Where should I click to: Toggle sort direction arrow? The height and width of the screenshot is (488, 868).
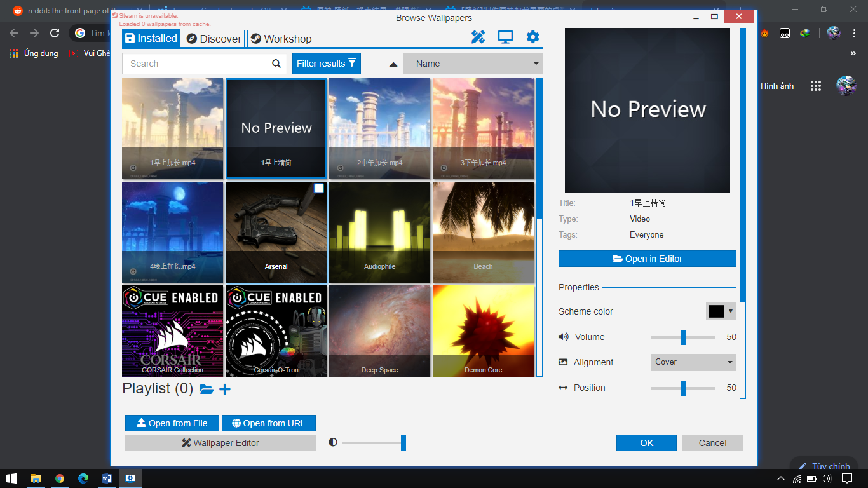coord(393,64)
